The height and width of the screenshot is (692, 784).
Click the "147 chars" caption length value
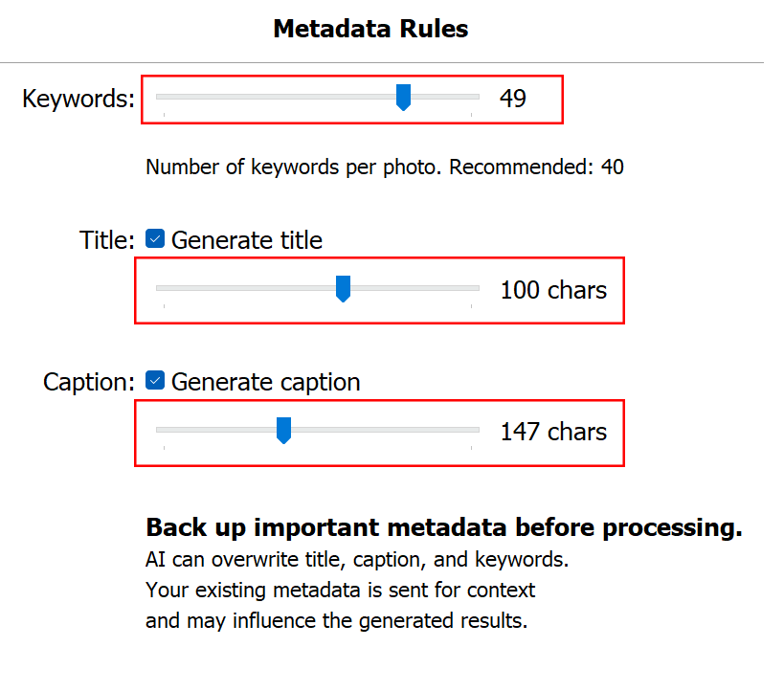(x=553, y=432)
